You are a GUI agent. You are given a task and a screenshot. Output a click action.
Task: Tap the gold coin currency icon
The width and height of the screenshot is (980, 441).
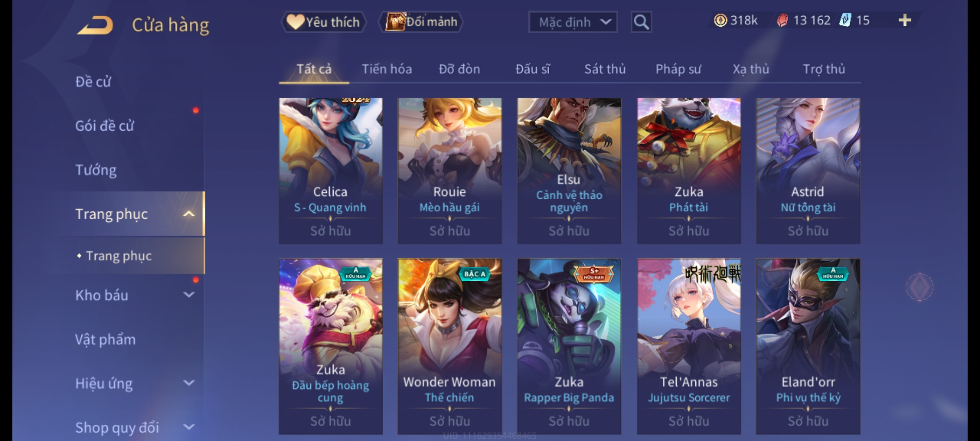tap(720, 20)
